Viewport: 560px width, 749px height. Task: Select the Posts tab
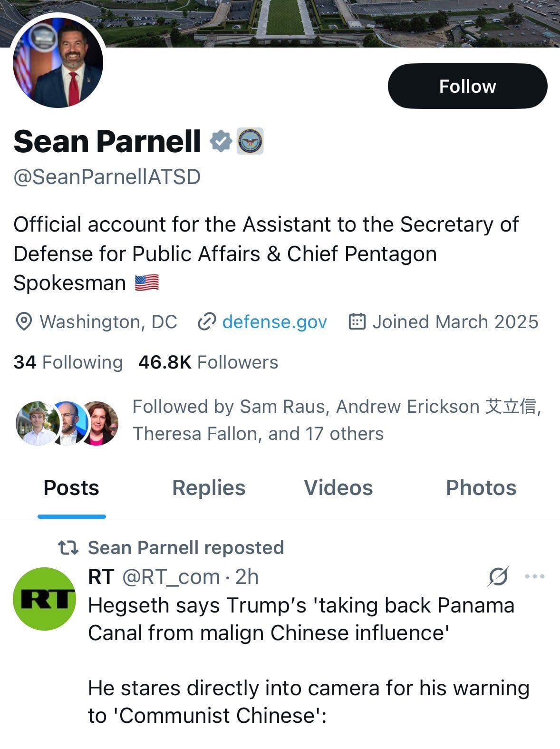(x=71, y=488)
